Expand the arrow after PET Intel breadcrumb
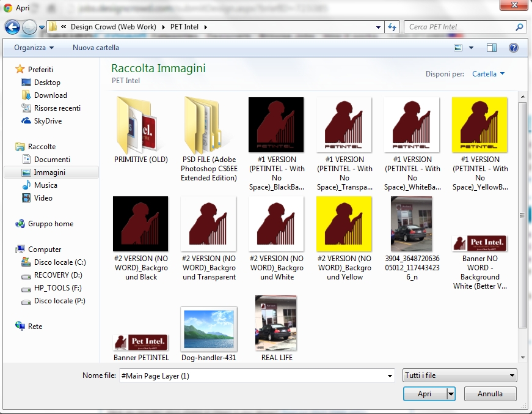532x414 pixels. point(206,27)
